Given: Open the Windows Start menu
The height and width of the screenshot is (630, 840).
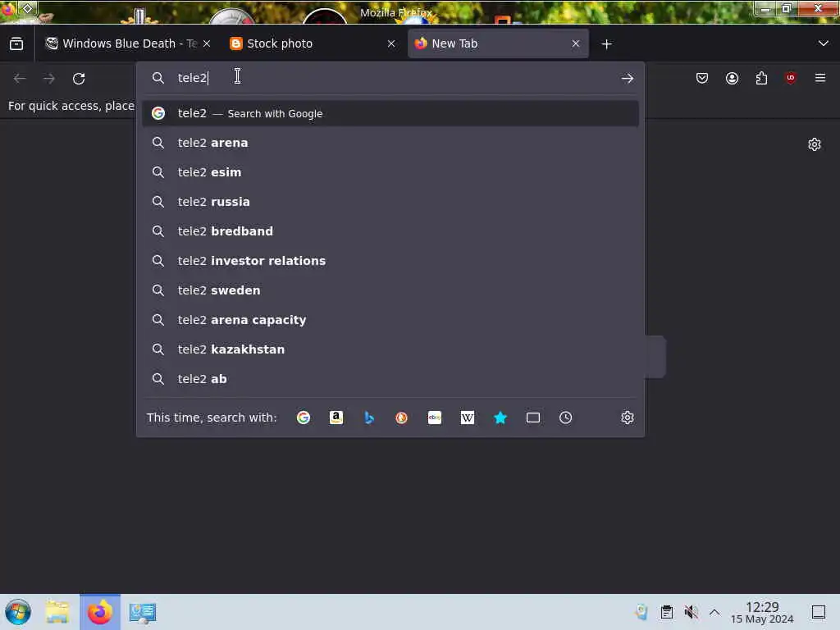Looking at the screenshot, I should tap(18, 612).
